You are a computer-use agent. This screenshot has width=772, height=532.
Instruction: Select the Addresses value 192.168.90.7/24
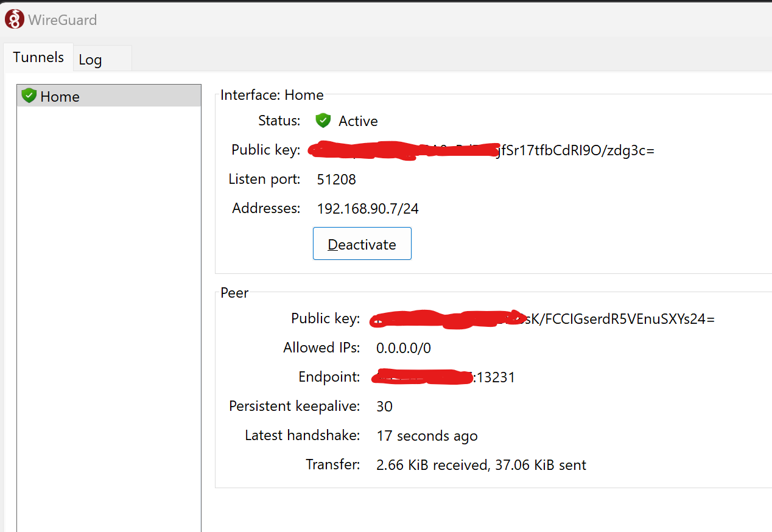tap(367, 208)
